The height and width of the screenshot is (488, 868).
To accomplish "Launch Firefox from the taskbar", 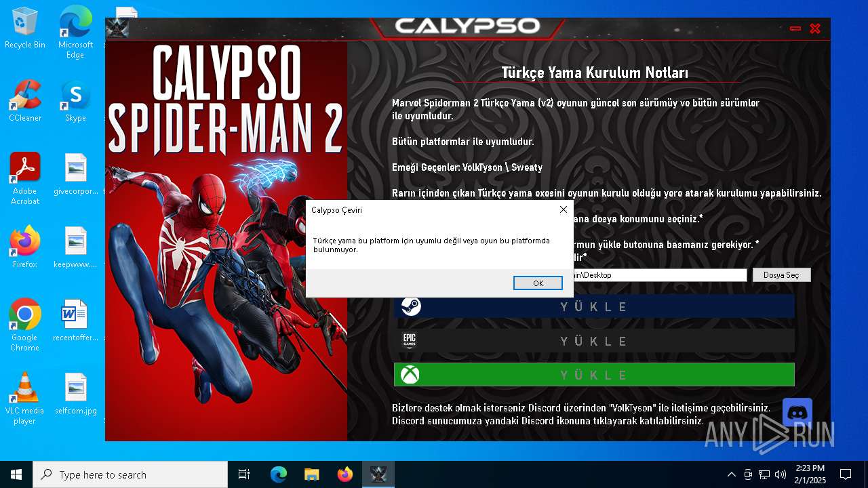I will 345,474.
